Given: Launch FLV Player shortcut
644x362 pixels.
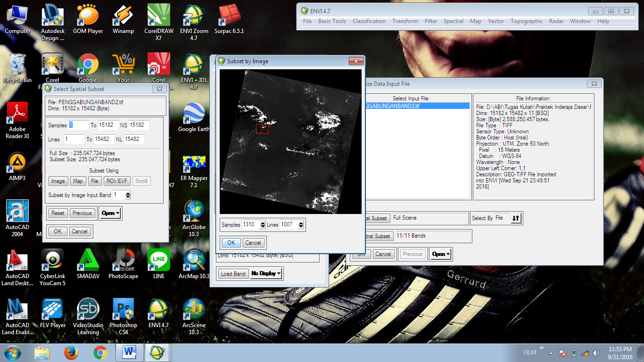Looking at the screenshot, I should tap(53, 313).
